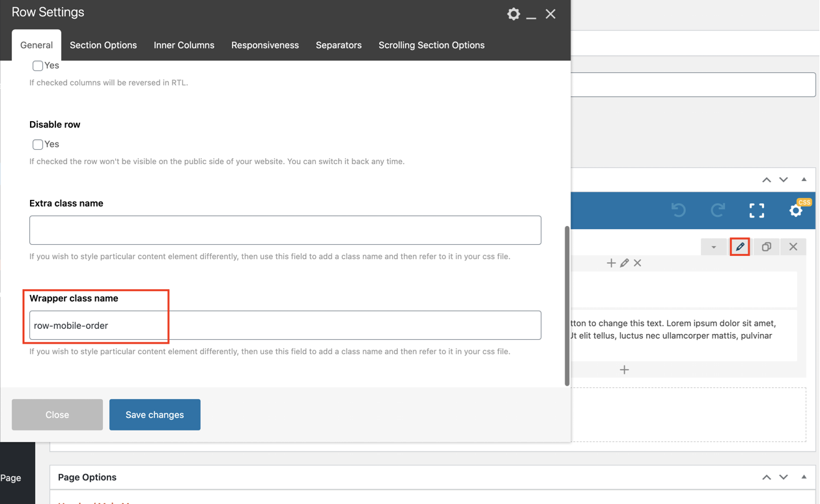Clone the row with the copy icon
Screen dimensions: 820x504
click(x=767, y=247)
